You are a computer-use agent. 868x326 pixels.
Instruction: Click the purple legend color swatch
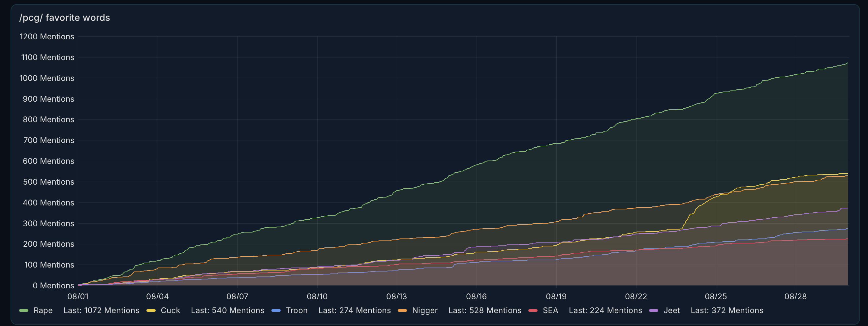pos(654,310)
